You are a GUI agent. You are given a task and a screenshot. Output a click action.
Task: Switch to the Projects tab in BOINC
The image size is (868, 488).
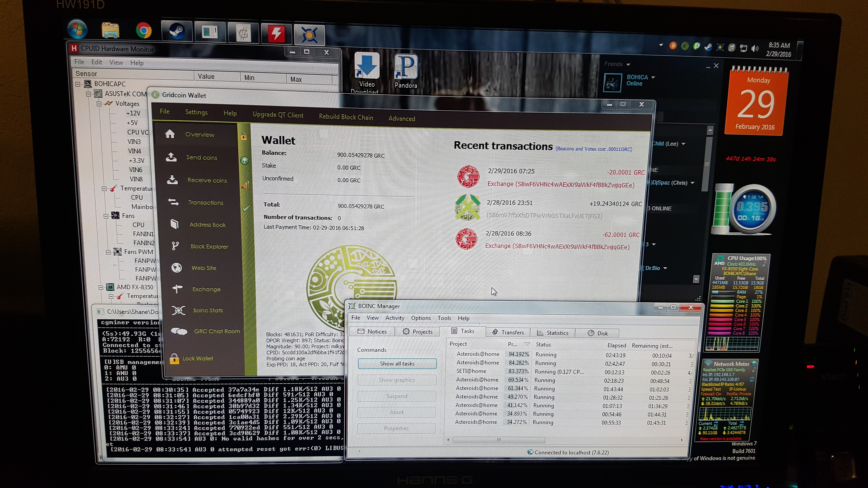pos(417,332)
